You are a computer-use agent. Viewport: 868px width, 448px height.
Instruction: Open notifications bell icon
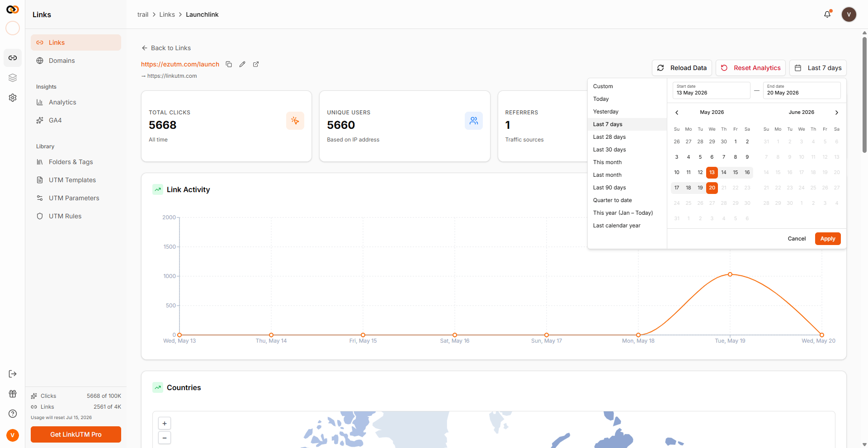(x=827, y=14)
